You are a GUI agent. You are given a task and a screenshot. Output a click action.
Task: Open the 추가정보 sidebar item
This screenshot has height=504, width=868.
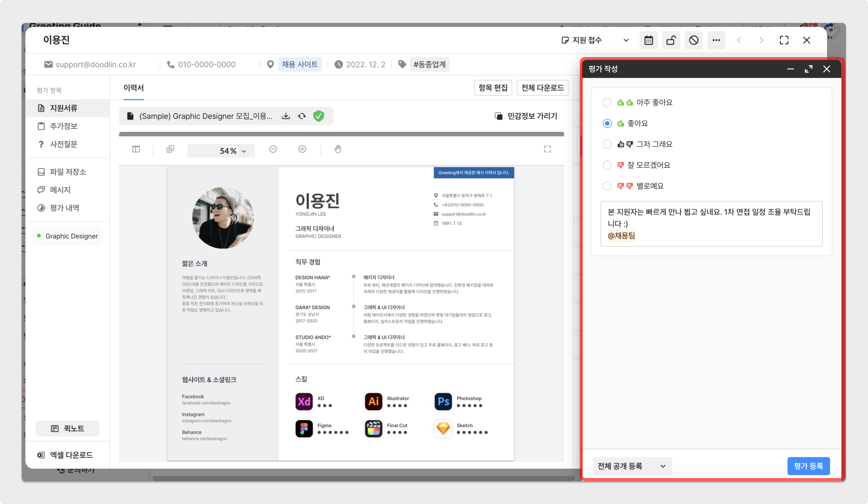[64, 126]
